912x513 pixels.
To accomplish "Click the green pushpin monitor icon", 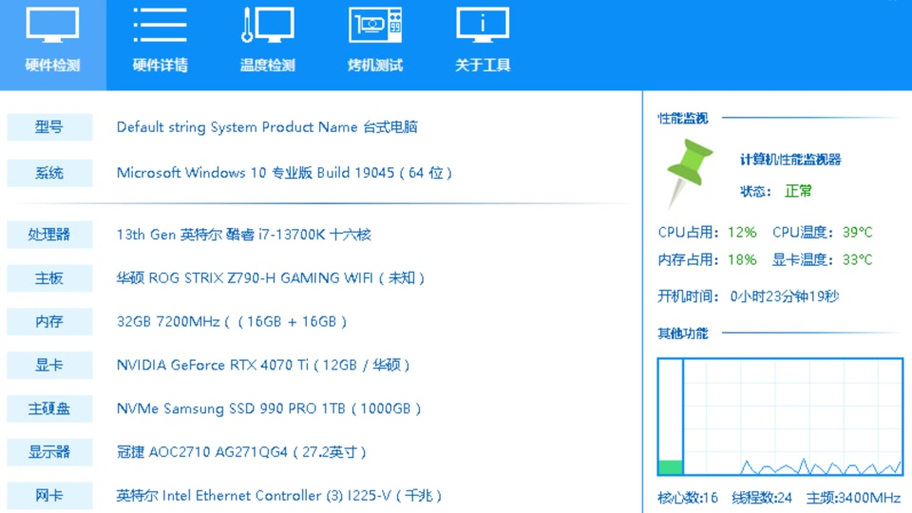I will click(688, 173).
